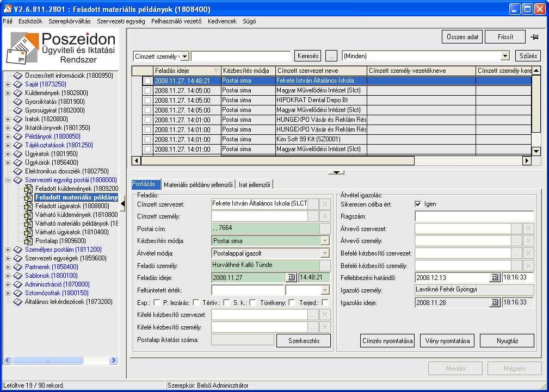Open calendar picker for Feladás ideje
The height and width of the screenshot is (392, 549).
(x=291, y=277)
